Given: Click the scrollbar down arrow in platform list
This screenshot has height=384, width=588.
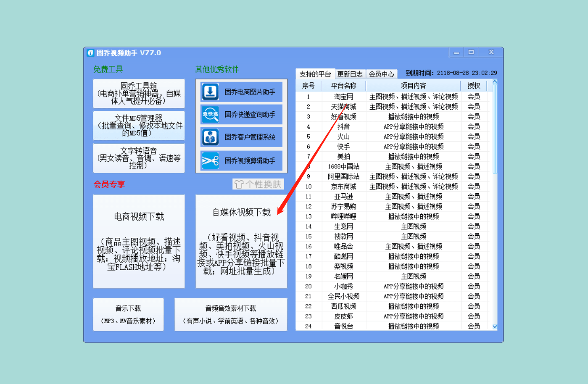Looking at the screenshot, I should 495,326.
